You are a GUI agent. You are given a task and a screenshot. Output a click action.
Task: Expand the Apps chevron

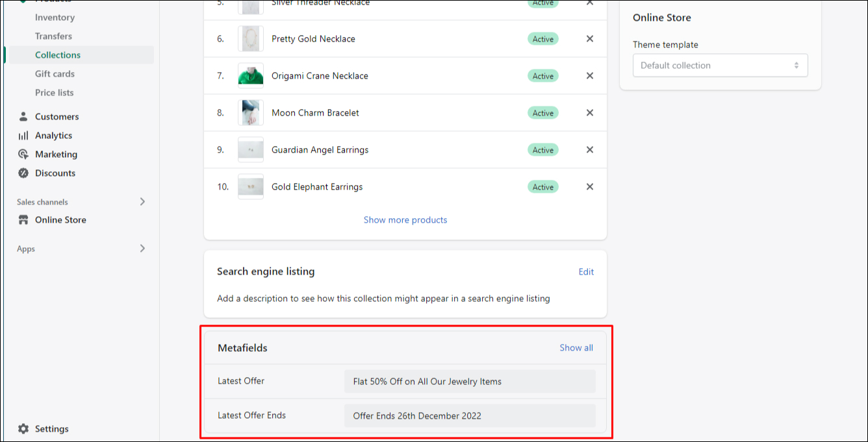142,249
